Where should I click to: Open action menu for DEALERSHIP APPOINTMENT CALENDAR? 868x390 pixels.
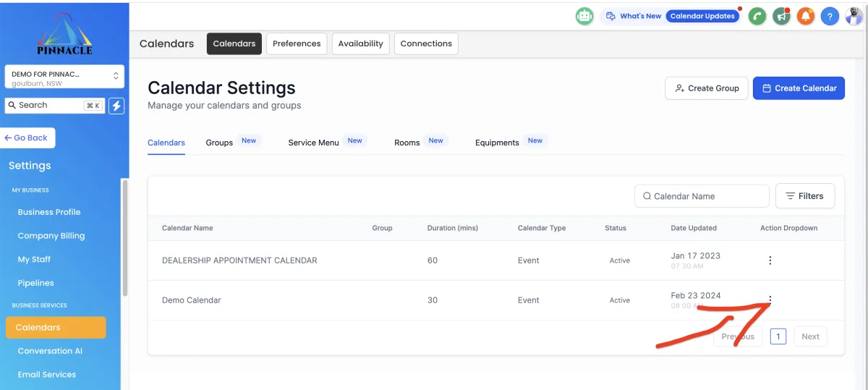[x=770, y=260]
